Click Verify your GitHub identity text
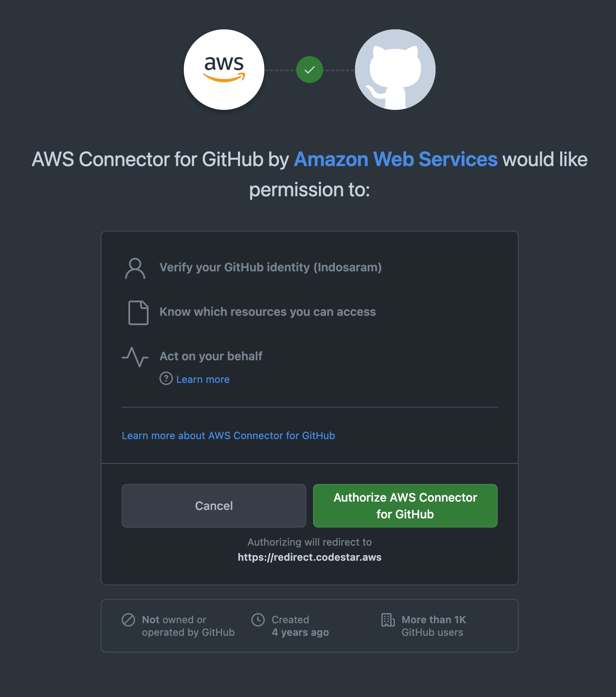 tap(271, 268)
